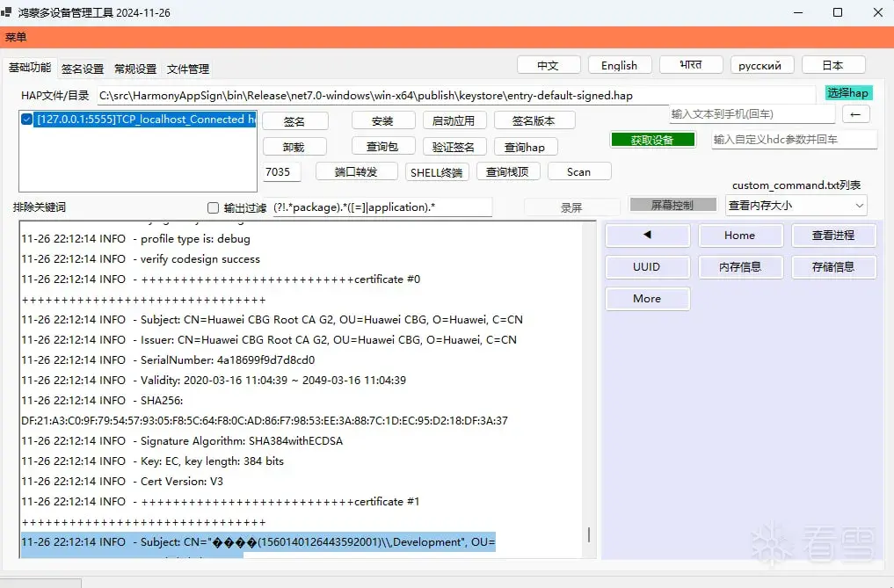
Task: Click the 'verify codesign success' log line
Action: coord(141,259)
